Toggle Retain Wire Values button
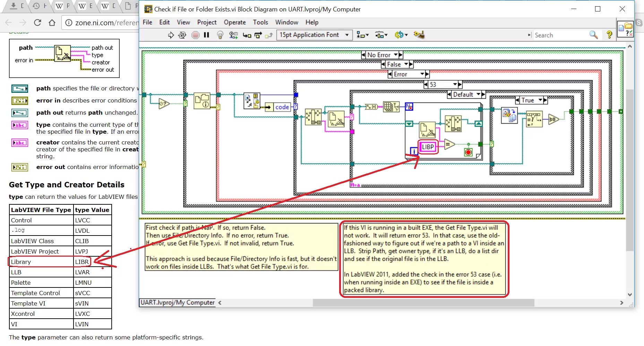Viewport: 644px width, 346px height. click(x=233, y=35)
